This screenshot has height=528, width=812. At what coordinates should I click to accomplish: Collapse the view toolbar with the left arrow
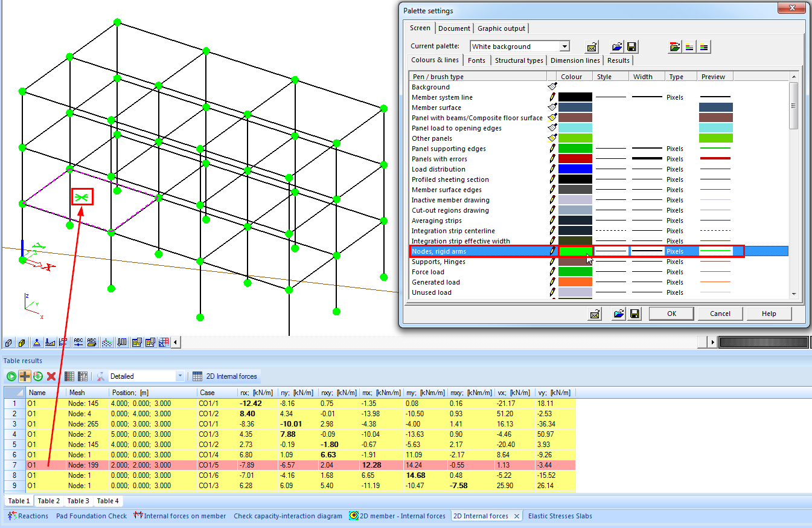[176, 343]
